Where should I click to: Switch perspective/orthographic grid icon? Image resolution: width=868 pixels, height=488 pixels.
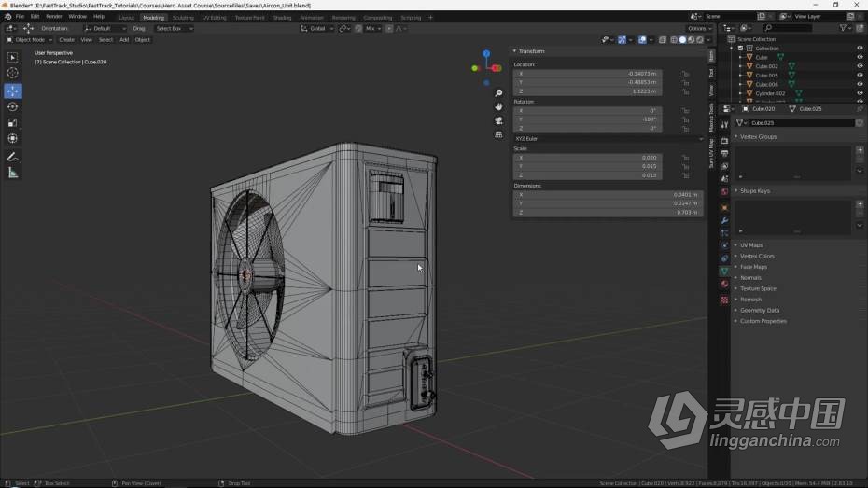[x=498, y=134]
